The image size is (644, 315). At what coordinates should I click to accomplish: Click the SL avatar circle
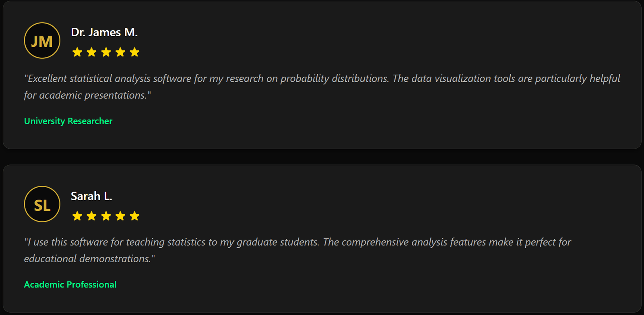tap(42, 204)
